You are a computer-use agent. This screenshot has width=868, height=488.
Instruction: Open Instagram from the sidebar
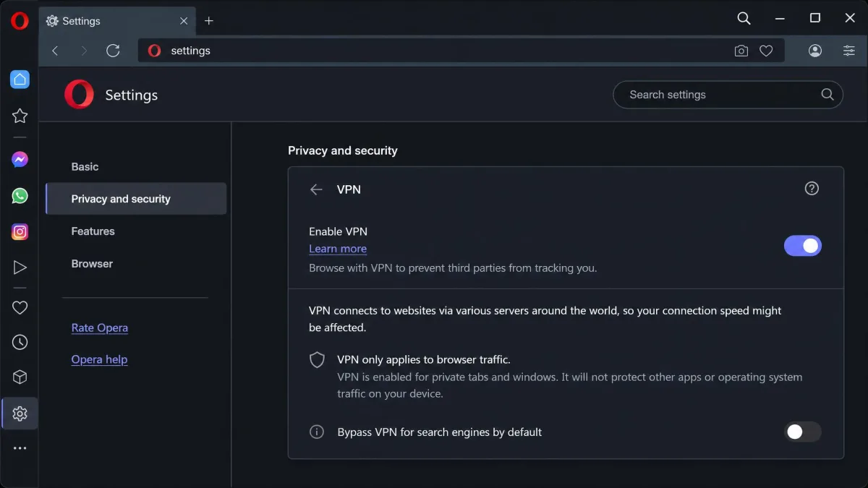point(20,232)
